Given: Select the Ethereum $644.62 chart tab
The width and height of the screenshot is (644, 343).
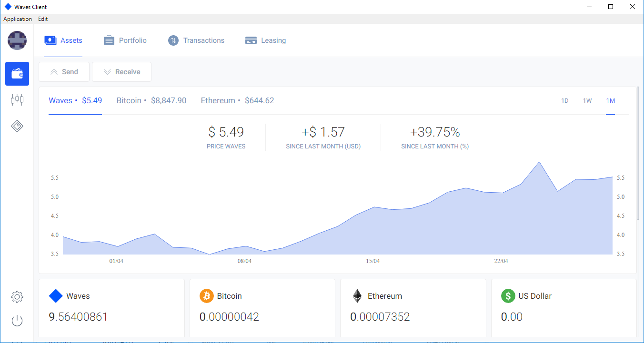Looking at the screenshot, I should click(237, 100).
